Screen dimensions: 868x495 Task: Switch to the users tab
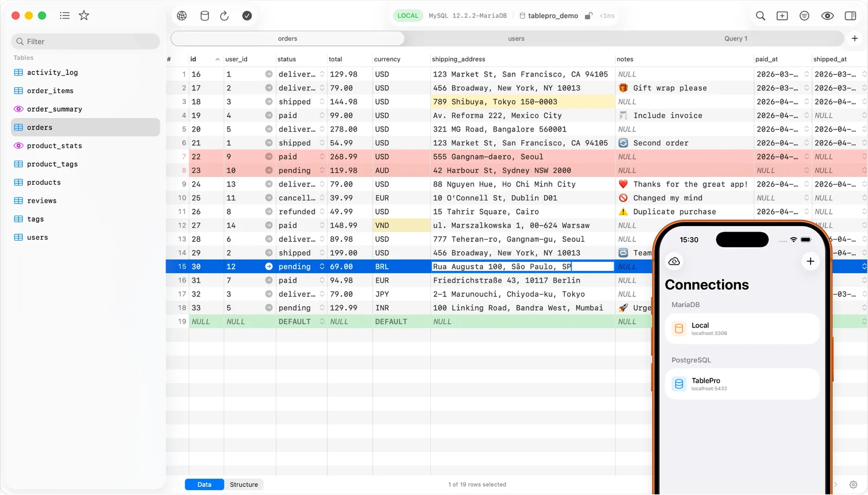point(516,38)
